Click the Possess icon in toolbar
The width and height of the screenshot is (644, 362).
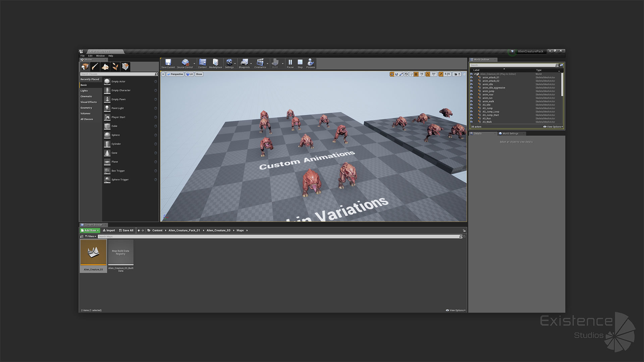click(x=310, y=63)
